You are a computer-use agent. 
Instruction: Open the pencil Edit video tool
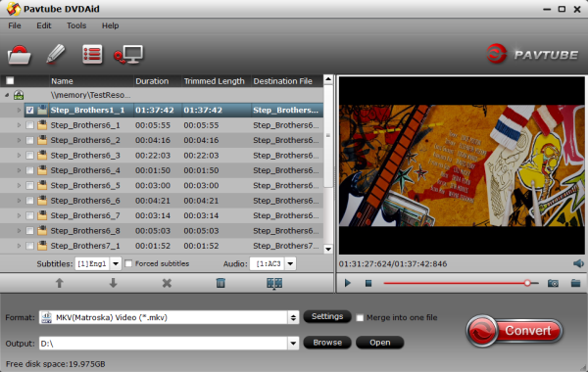55,54
